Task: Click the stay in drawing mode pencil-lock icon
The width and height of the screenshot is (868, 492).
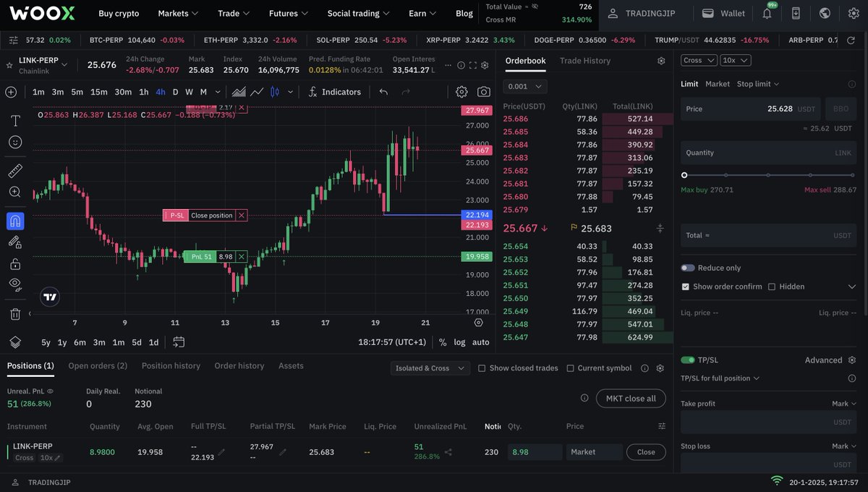Action: pyautogui.click(x=15, y=242)
